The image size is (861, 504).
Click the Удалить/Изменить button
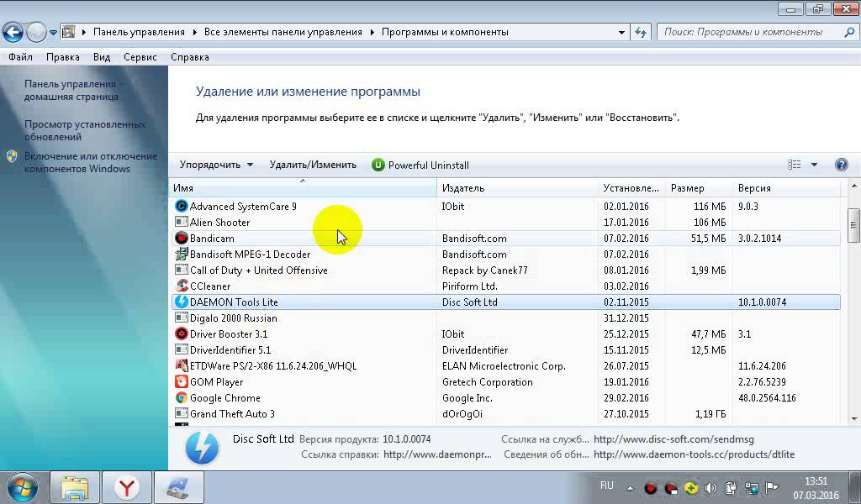313,165
